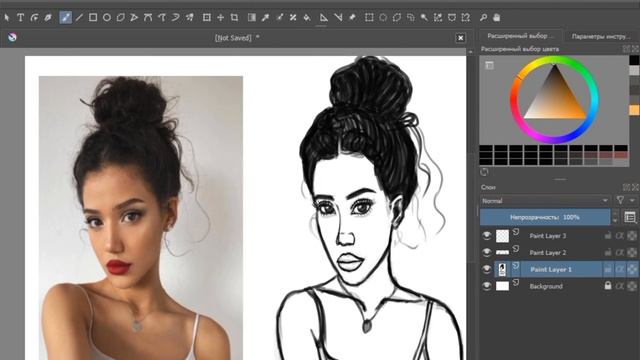640x360 pixels.
Task: Float the Слои layers docker
Action: point(627,187)
